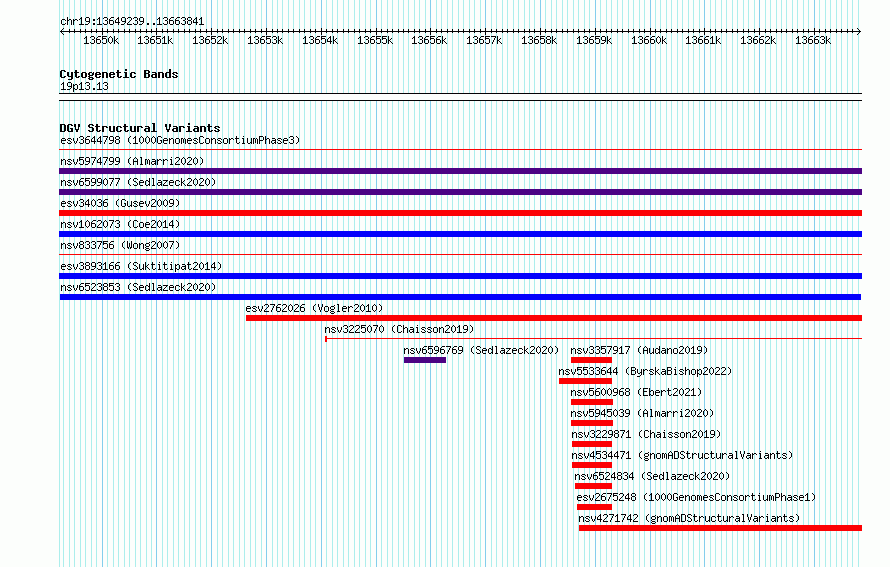Click the Cytogenetic Bands track title
Image resolution: width=890 pixels, height=567 pixels.
pyautogui.click(x=119, y=74)
